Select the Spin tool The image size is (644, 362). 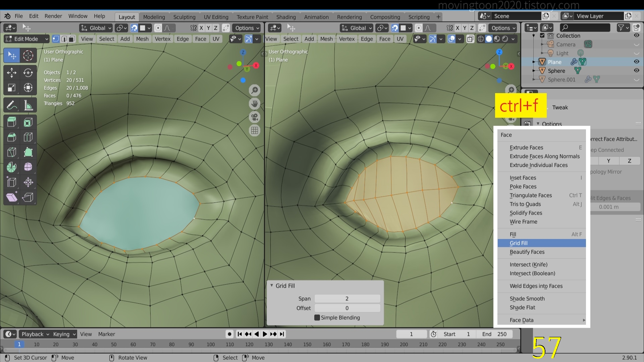tap(12, 167)
